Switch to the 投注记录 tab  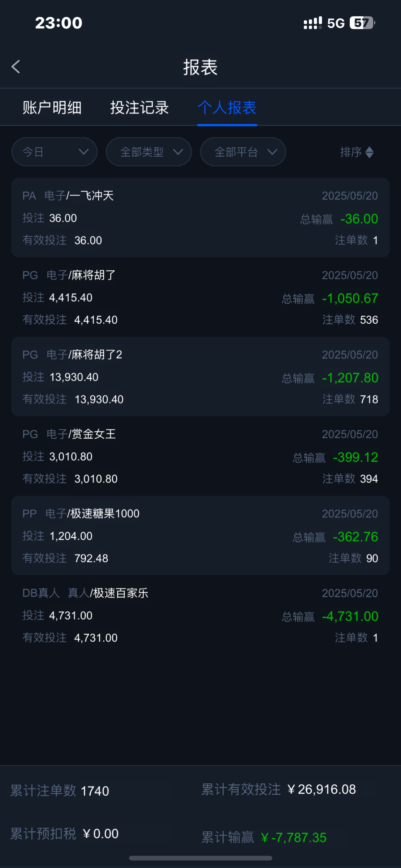(139, 108)
